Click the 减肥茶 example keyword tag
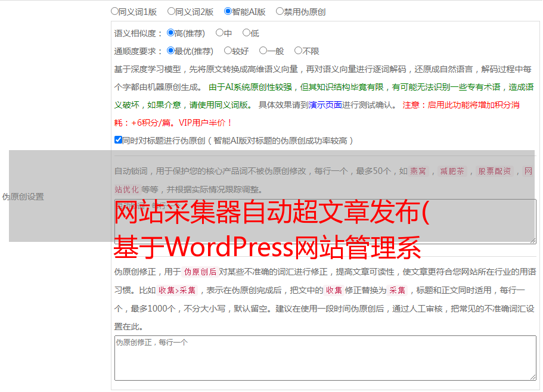Viewport: 543px width, 392px height. tap(452, 171)
